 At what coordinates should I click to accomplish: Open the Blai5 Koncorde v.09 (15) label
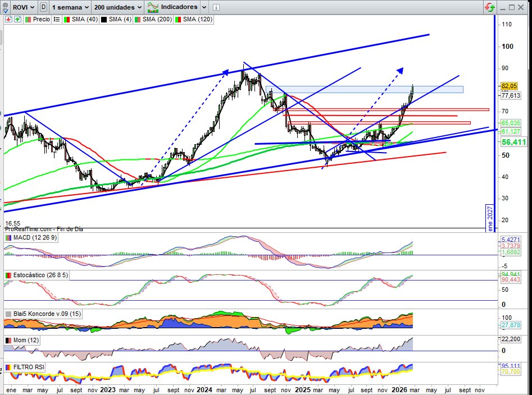pyautogui.click(x=47, y=314)
